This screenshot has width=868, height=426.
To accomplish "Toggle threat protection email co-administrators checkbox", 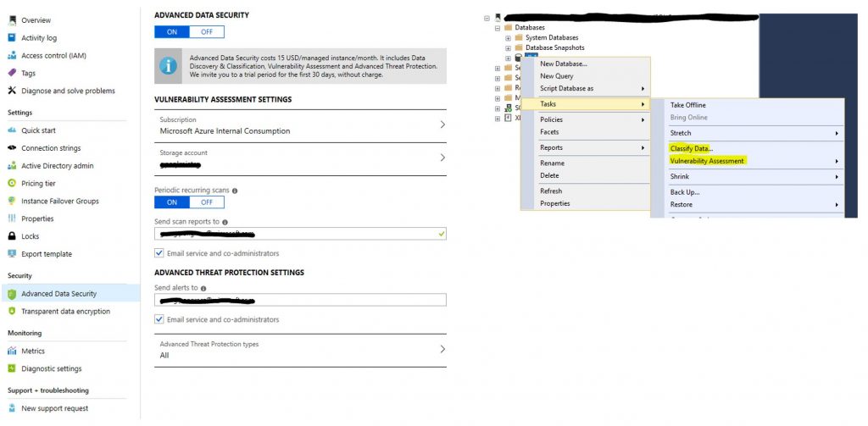I will 159,319.
